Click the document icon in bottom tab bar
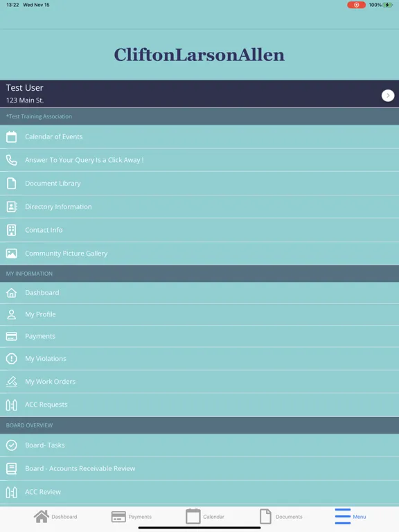399x532 pixels. [265, 516]
